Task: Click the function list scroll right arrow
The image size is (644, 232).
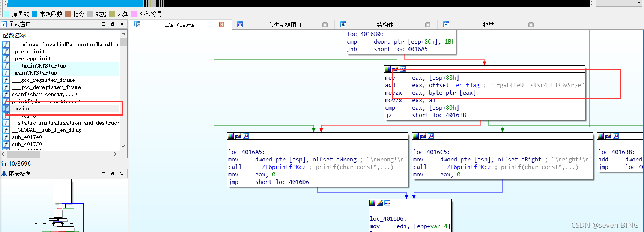Action: (x=115, y=154)
